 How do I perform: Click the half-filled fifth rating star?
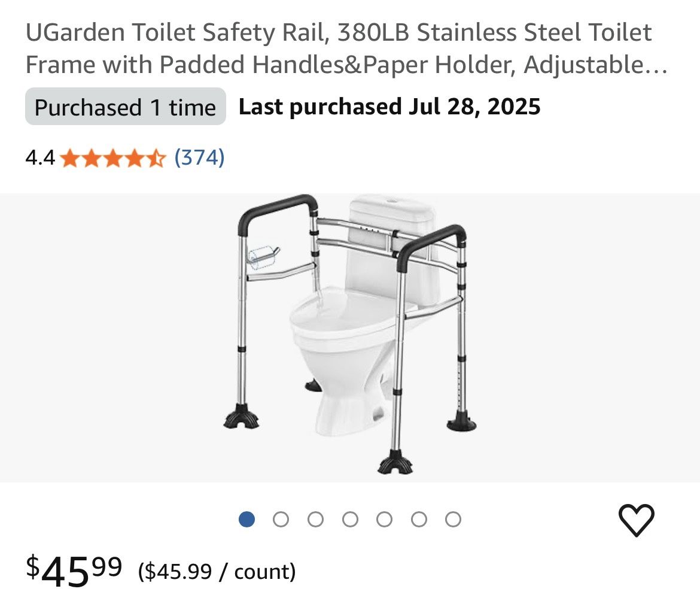(155, 159)
